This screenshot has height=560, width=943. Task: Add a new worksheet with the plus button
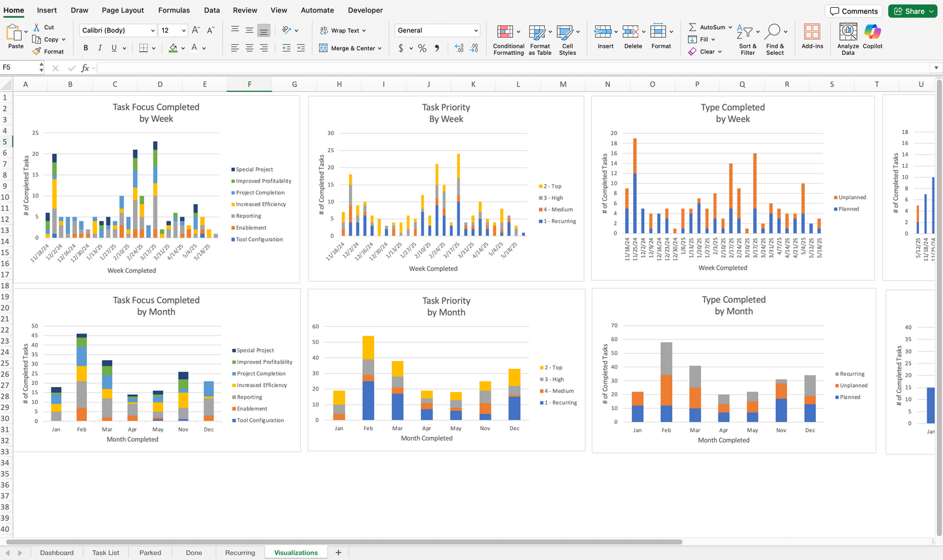pos(338,552)
